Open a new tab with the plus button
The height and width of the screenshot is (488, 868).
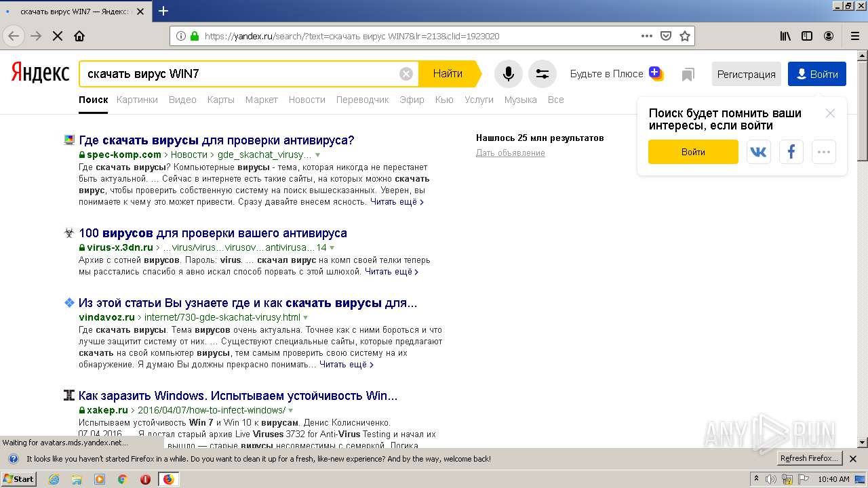click(163, 11)
